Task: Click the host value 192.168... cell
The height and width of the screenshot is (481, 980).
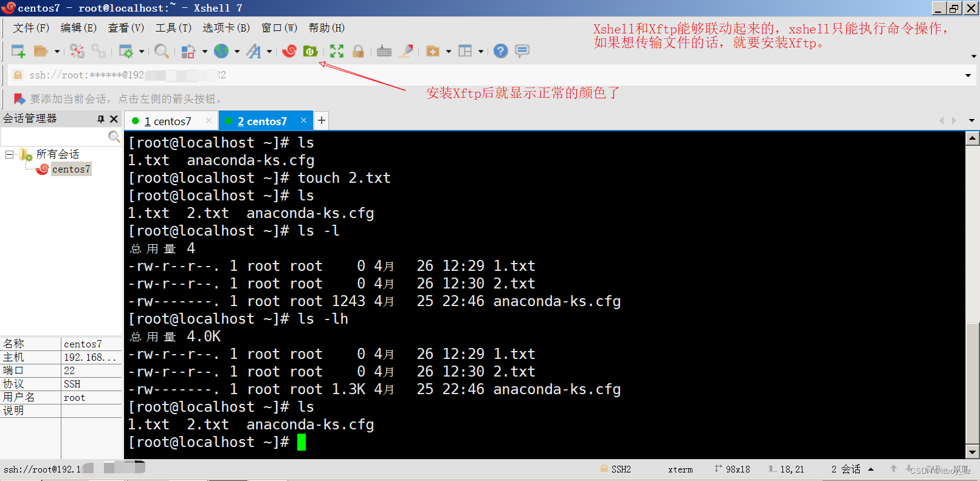Action: [x=91, y=357]
